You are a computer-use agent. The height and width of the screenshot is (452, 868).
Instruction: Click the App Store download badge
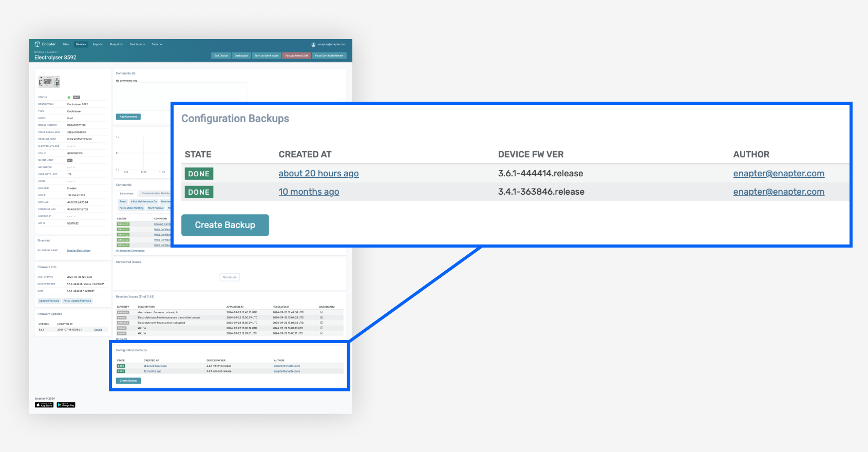click(x=44, y=405)
